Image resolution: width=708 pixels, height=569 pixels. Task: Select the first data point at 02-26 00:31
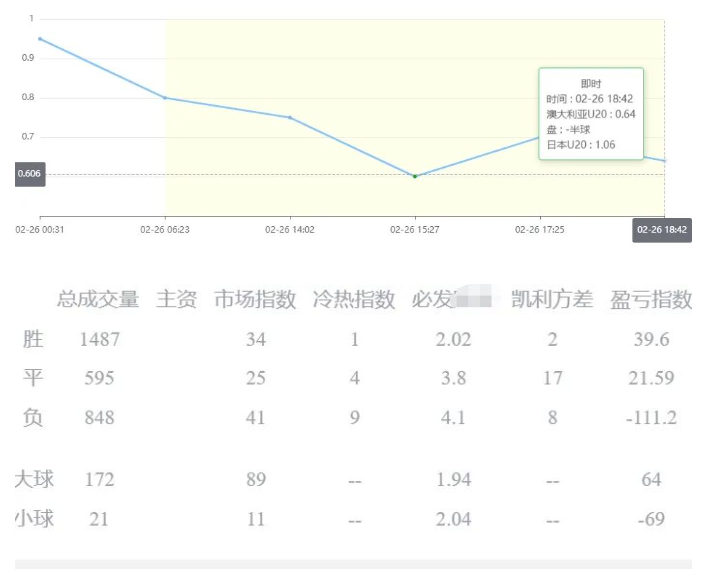pos(40,38)
